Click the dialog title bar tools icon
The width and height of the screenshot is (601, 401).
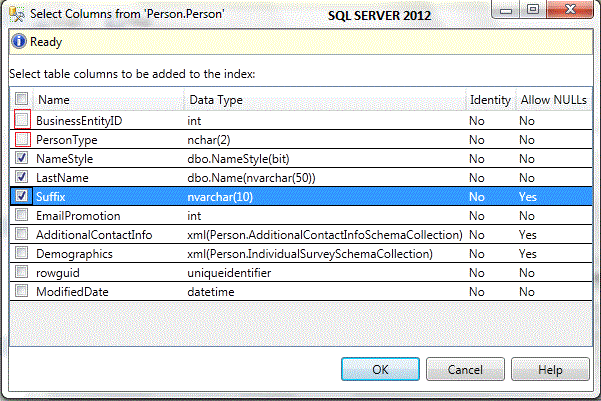(x=16, y=14)
